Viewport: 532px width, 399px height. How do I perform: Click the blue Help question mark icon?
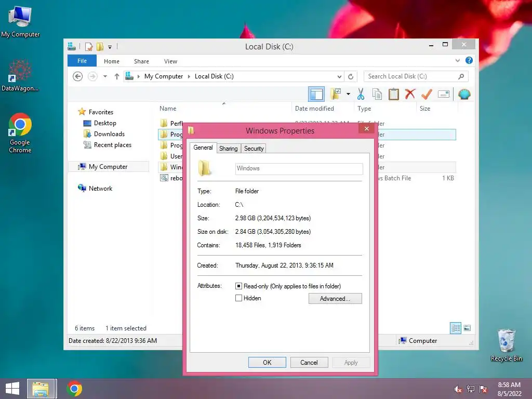point(469,60)
